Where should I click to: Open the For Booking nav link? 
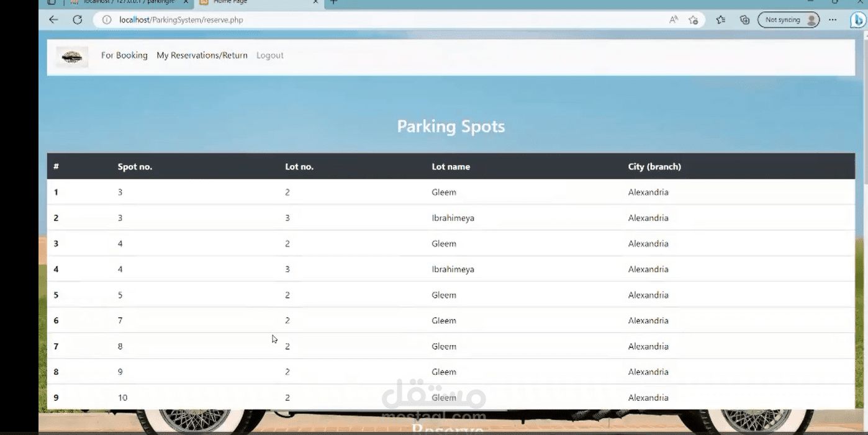[x=124, y=55]
